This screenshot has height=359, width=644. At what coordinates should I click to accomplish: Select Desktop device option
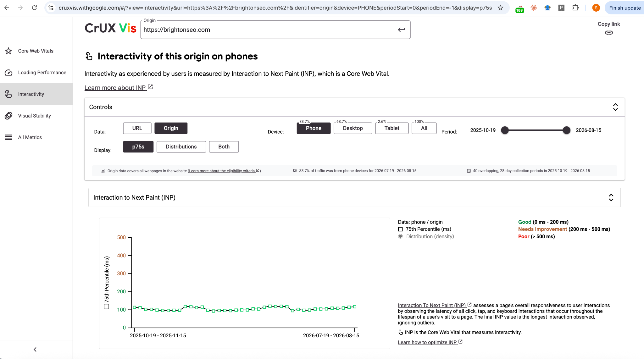click(353, 128)
